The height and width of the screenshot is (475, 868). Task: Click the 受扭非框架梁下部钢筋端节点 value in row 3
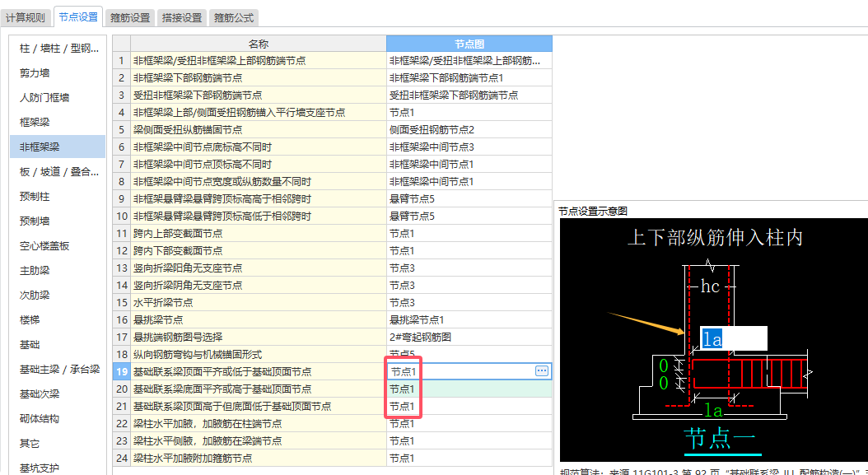(469, 95)
